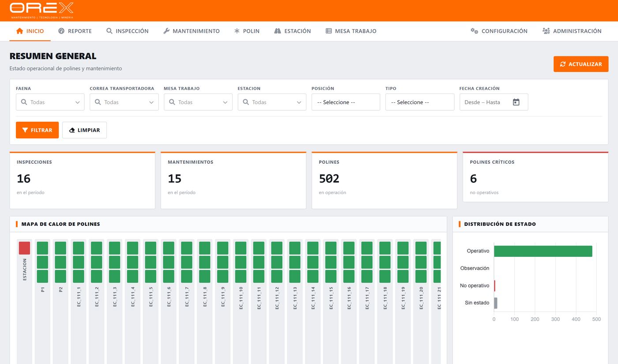The width and height of the screenshot is (618, 364).
Task: Go to the INICIO tab
Action: [x=30, y=31]
